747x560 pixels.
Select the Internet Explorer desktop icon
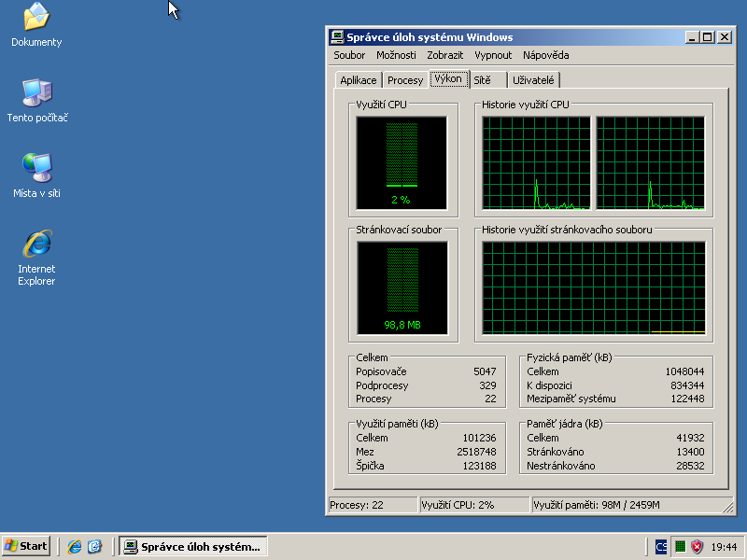[x=36, y=258]
